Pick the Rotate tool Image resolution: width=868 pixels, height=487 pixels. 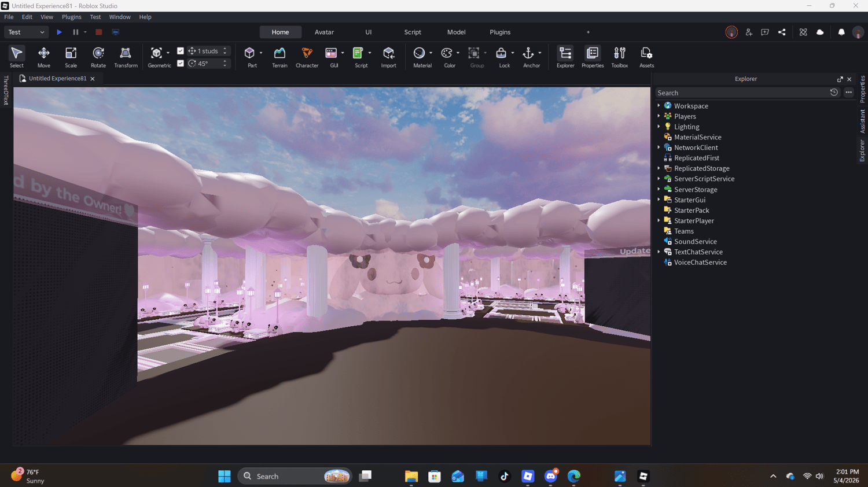point(98,57)
